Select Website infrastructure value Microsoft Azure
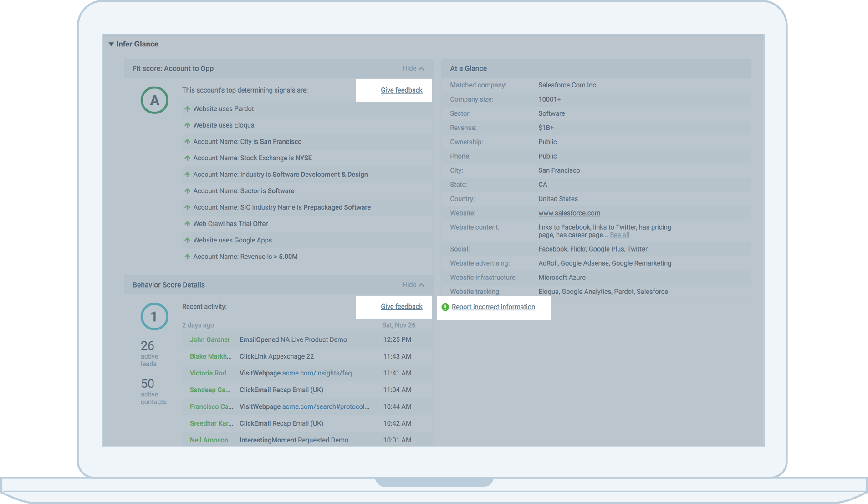This screenshot has width=868, height=504. point(562,278)
